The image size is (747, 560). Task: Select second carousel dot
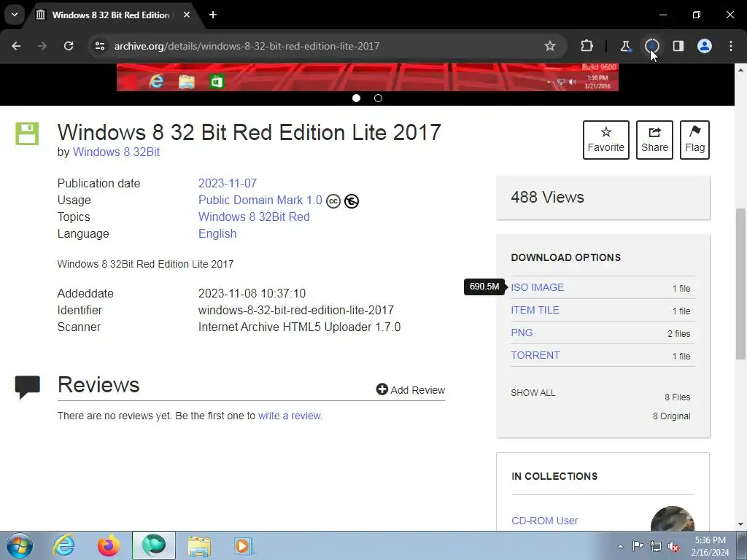[x=379, y=98]
